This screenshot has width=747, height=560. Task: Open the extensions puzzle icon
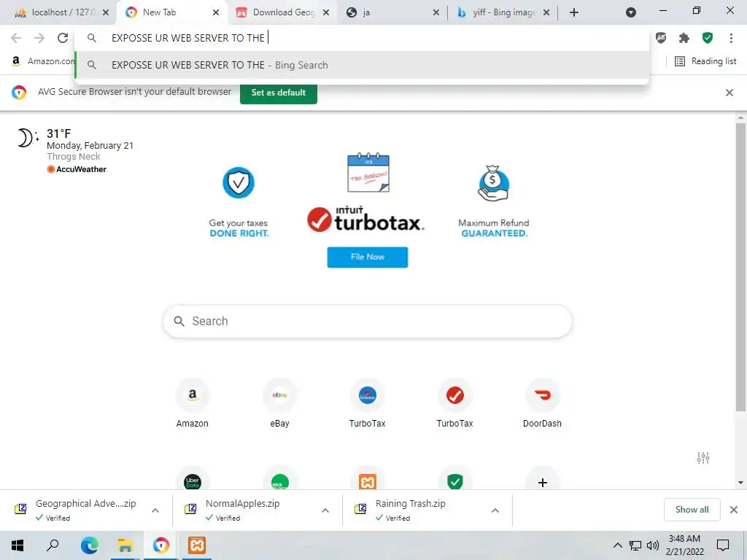pyautogui.click(x=684, y=38)
